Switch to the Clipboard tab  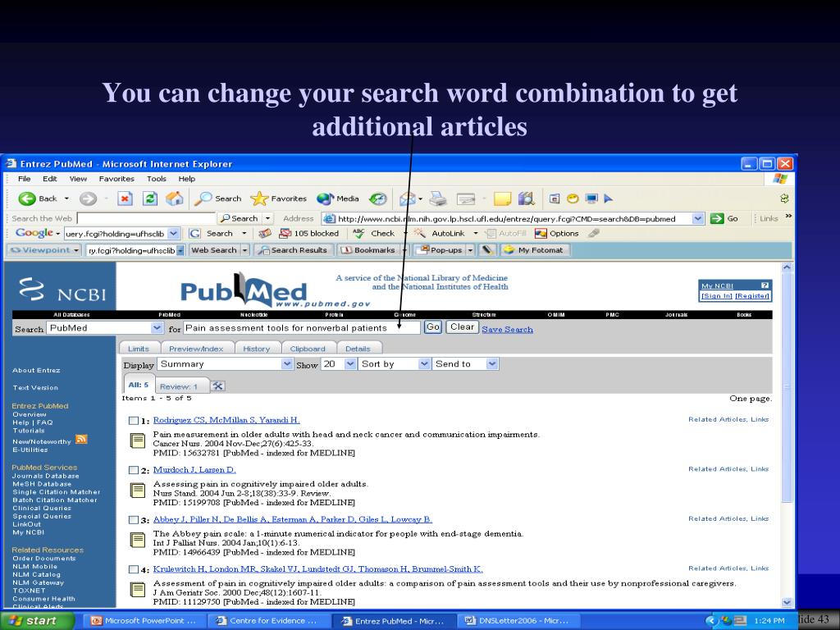point(308,348)
